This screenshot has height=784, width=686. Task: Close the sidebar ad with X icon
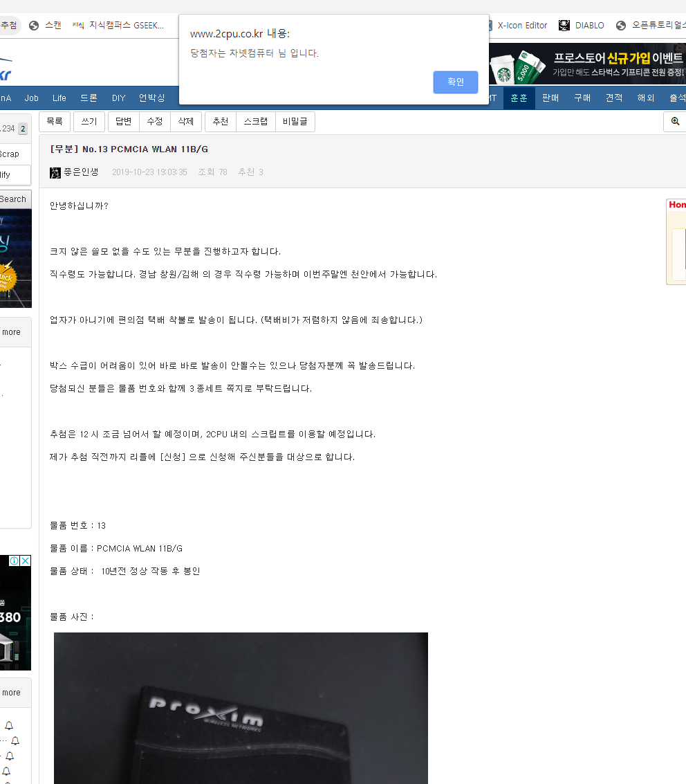pos(26,561)
